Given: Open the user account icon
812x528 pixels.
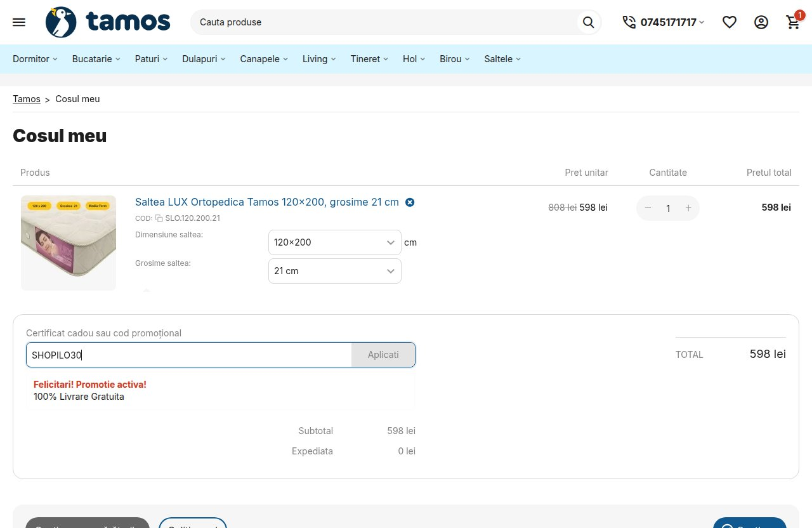Looking at the screenshot, I should [x=761, y=22].
